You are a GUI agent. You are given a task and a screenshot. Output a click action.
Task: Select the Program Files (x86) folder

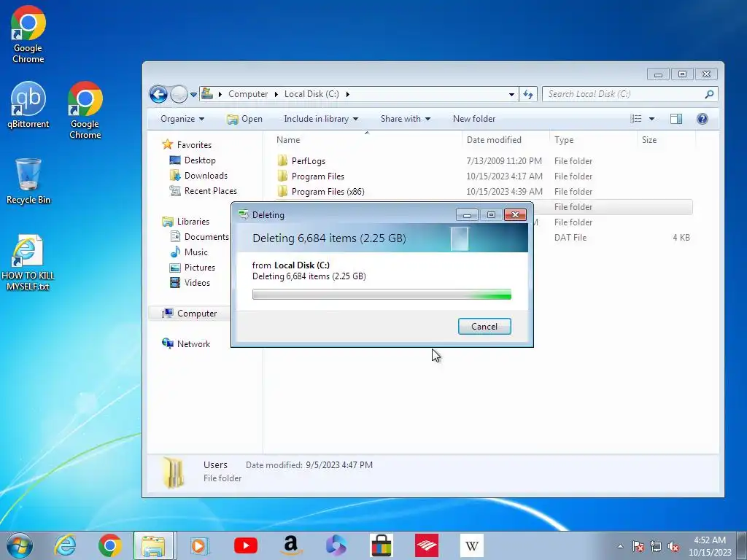click(483, 192)
